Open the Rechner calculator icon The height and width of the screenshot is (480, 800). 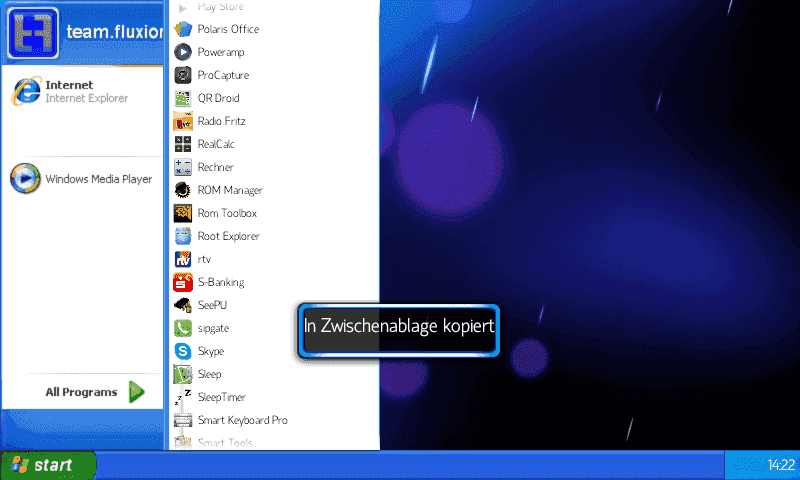pos(183,167)
